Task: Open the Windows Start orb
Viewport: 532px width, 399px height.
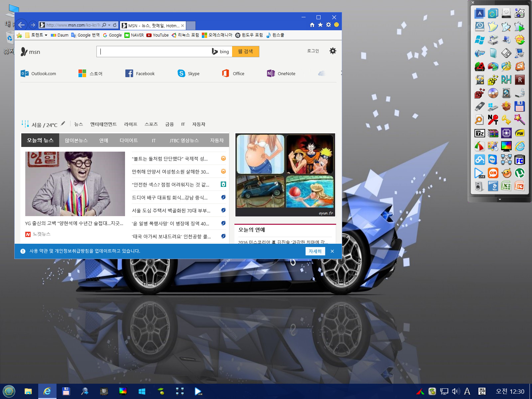Action: (9, 391)
